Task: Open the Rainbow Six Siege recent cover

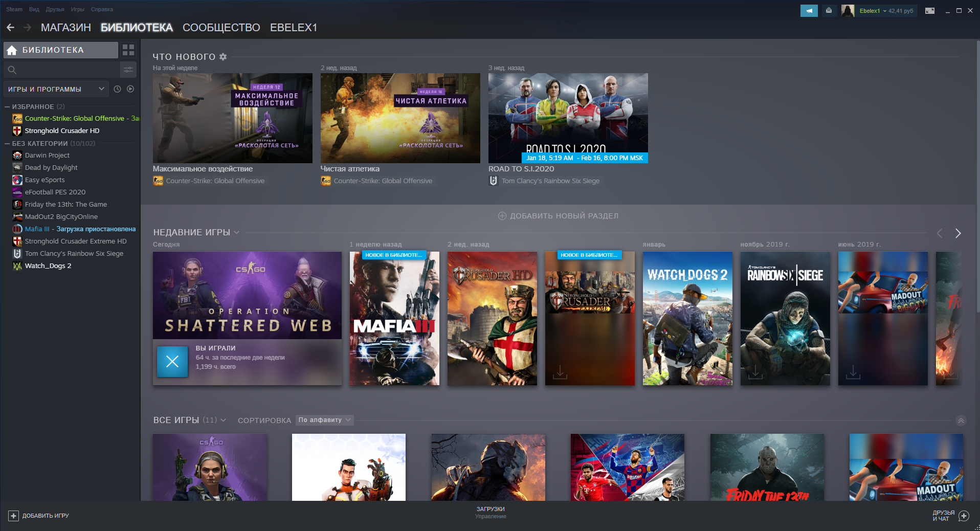Action: pos(785,318)
